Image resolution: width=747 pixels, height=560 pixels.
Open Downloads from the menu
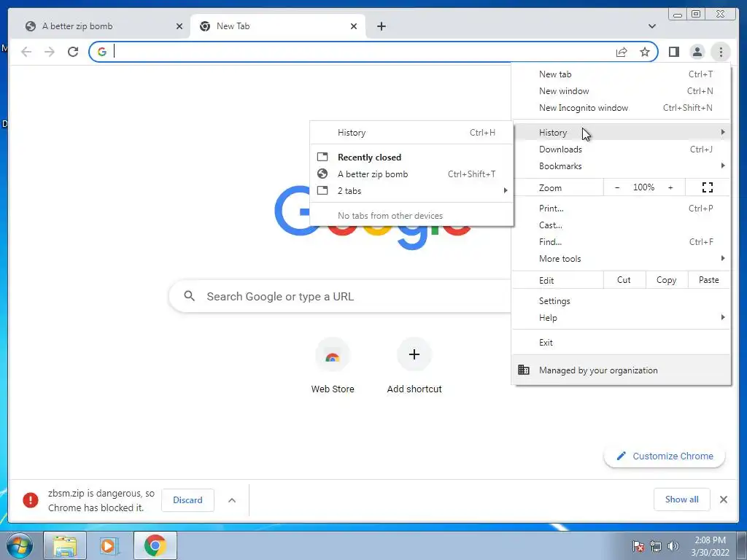tap(622, 149)
